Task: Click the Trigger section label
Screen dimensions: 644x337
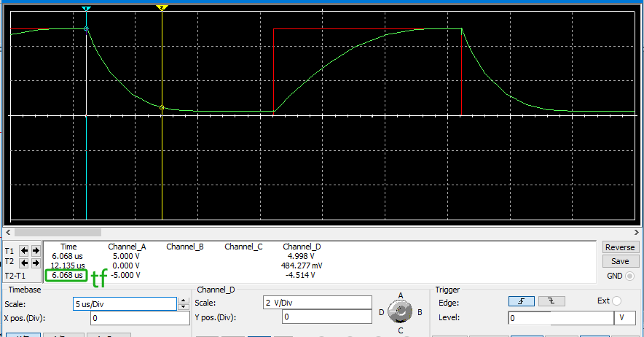Action: point(447,290)
